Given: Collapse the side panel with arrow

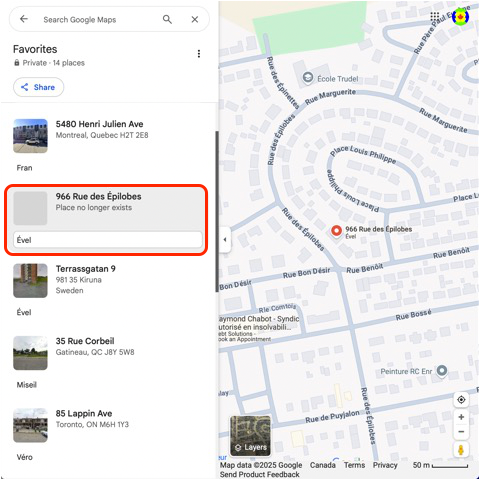Looking at the screenshot, I should 225,239.
